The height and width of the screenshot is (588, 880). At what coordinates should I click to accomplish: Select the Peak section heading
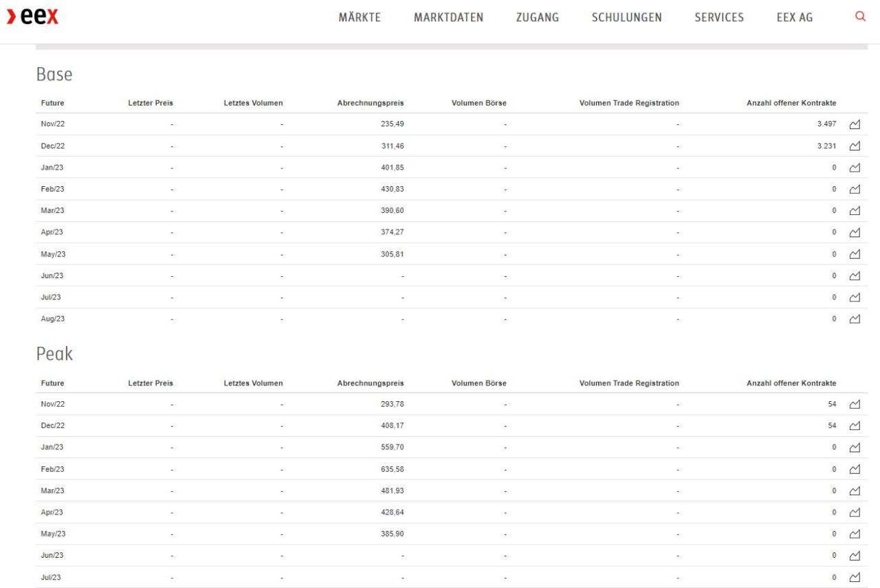(x=54, y=354)
